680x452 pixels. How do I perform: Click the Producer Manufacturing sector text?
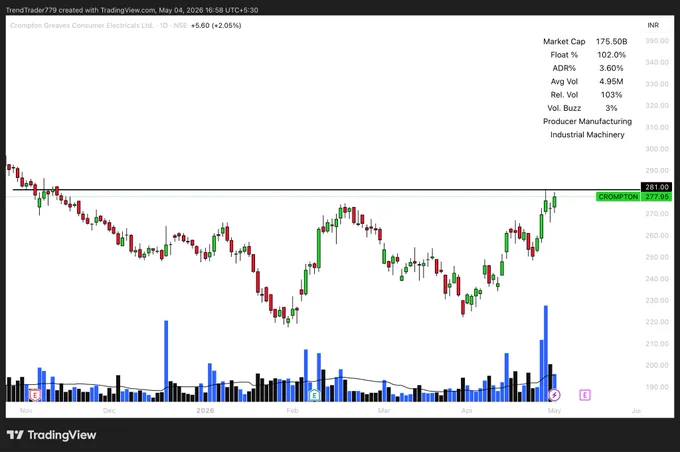(x=587, y=121)
